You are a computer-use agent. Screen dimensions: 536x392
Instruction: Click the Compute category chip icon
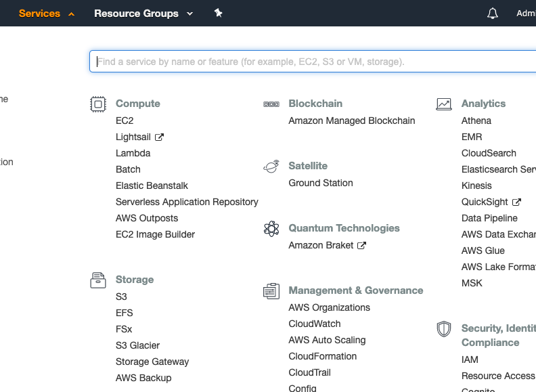pyautogui.click(x=98, y=104)
